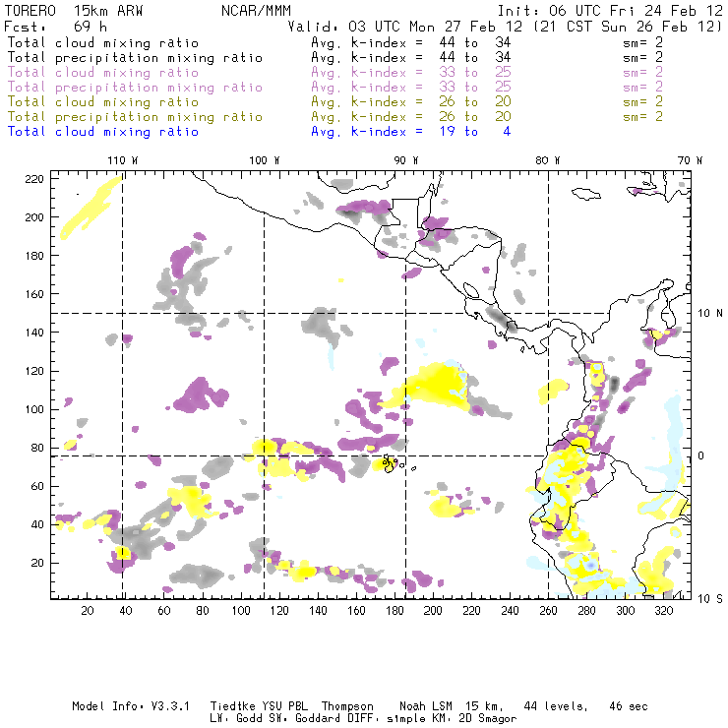Select the "80 W" longitude label
The image size is (728, 728).
[x=548, y=160]
